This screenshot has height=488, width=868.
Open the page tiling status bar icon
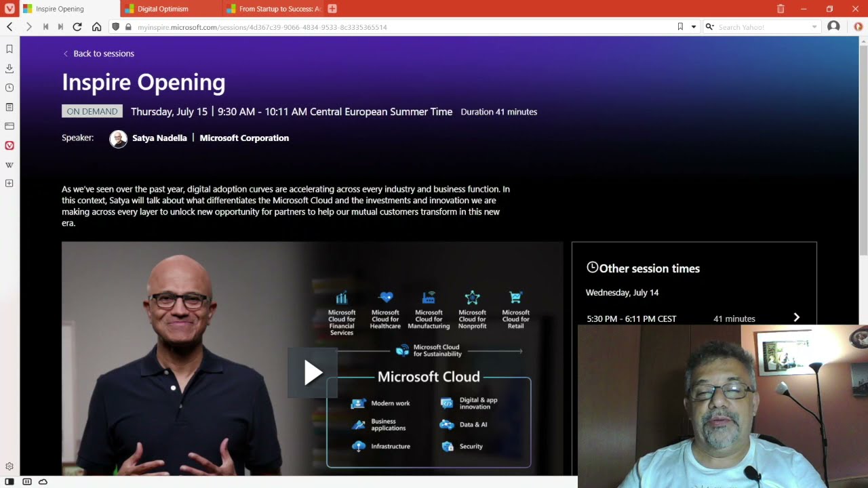pyautogui.click(x=27, y=482)
